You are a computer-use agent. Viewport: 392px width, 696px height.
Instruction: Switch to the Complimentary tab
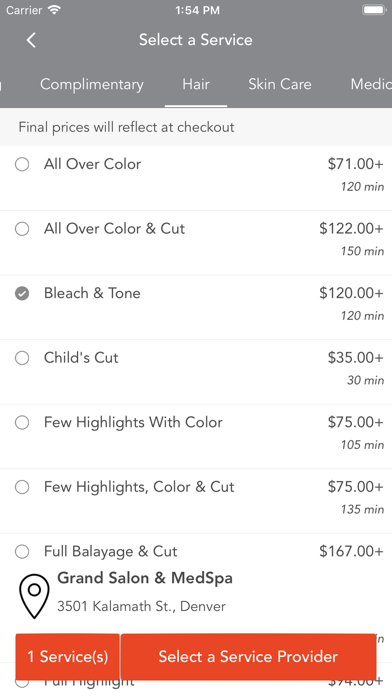click(x=92, y=84)
